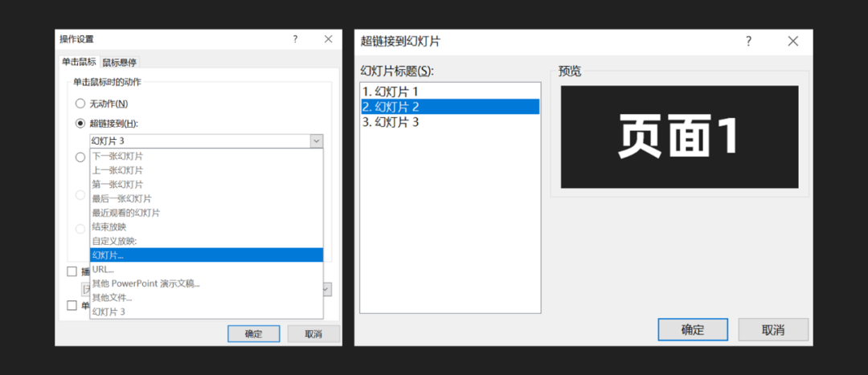Close the 操作设置 dialog
868x375 pixels.
(x=328, y=39)
